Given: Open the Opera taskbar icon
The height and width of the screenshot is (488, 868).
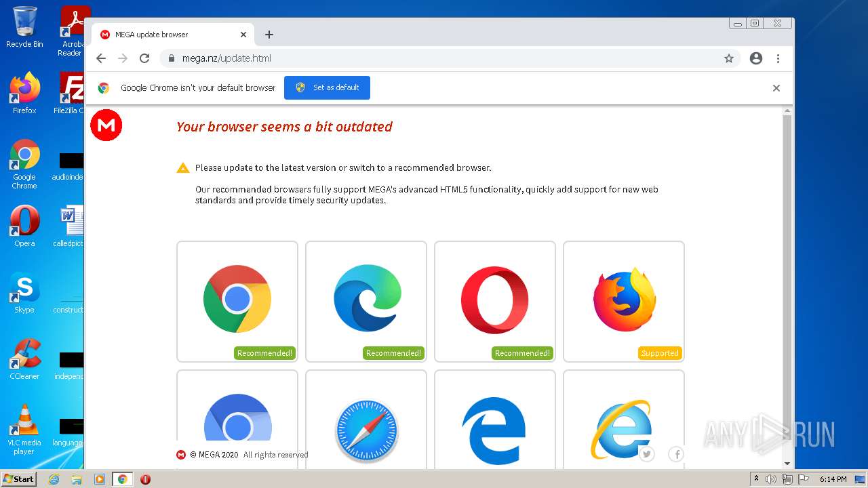Looking at the screenshot, I should (145, 479).
